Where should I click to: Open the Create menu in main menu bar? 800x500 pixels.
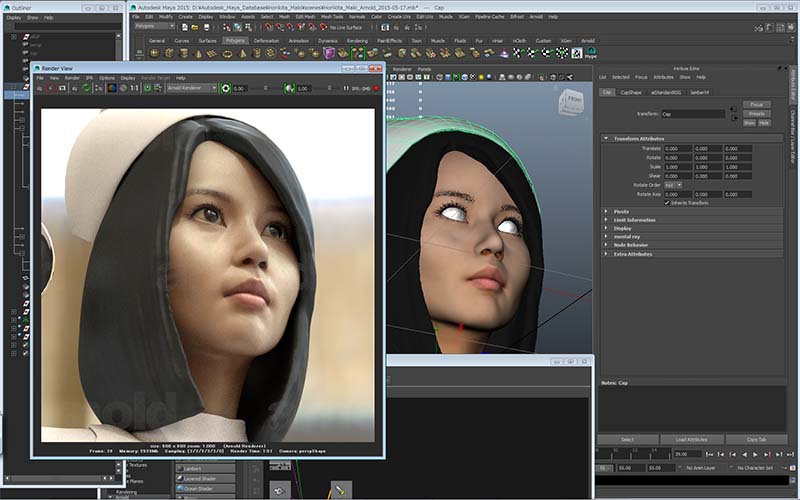pos(185,16)
